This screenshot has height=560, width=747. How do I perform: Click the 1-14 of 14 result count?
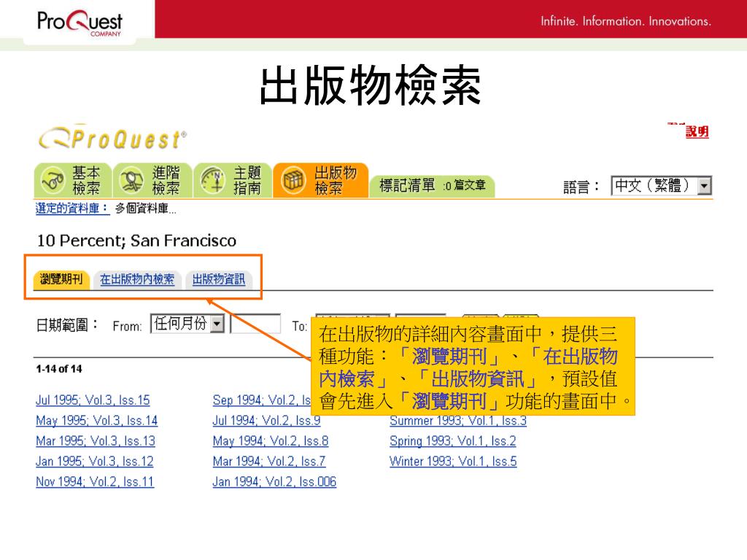59,369
